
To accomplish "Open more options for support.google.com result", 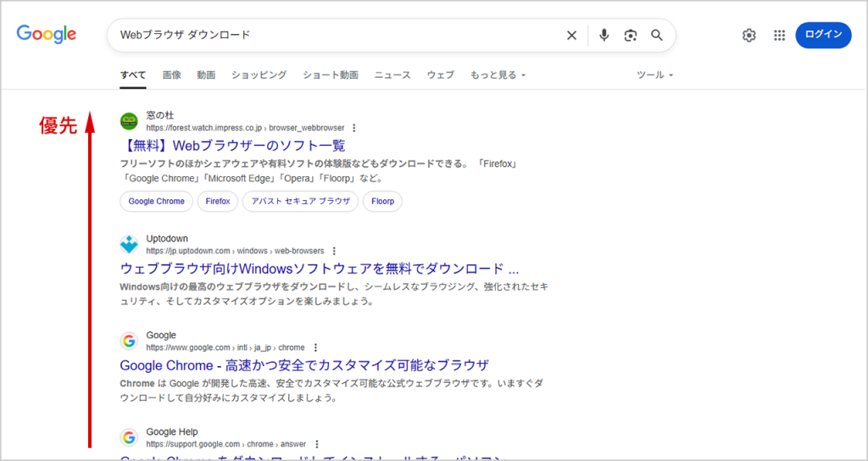I will 317,444.
